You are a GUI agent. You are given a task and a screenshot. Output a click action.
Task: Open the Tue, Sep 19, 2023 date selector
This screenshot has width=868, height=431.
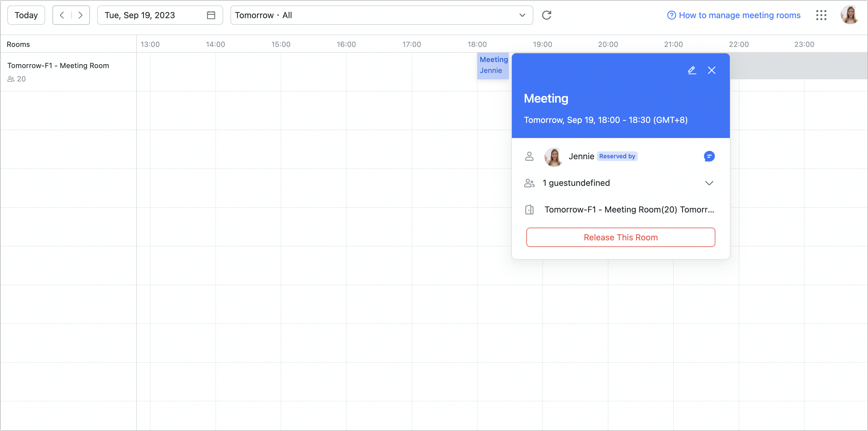coord(140,15)
